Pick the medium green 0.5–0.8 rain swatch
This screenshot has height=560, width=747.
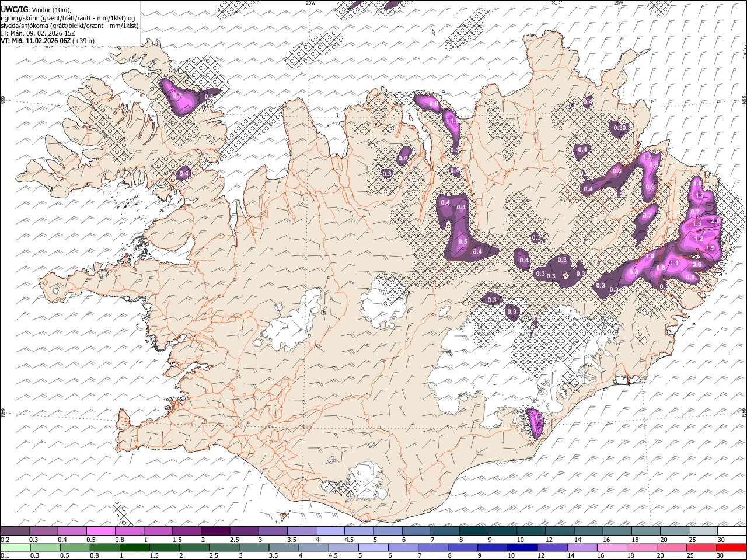pyautogui.click(x=75, y=547)
